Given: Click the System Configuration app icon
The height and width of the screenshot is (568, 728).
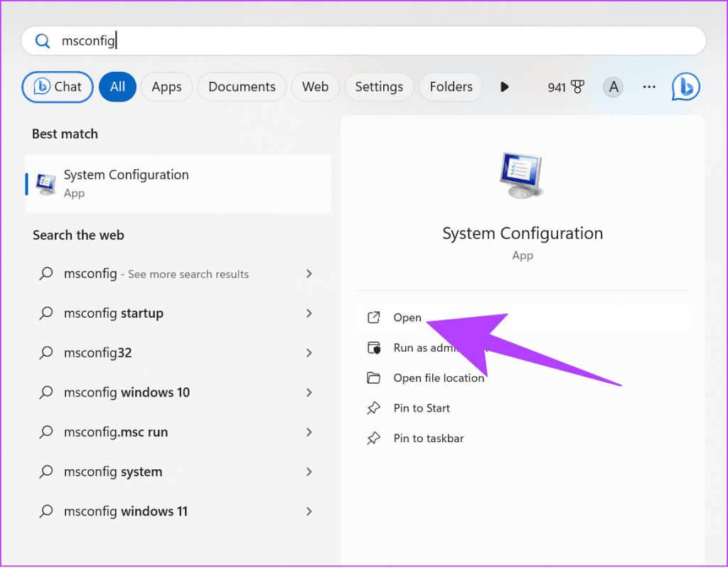Looking at the screenshot, I should click(46, 183).
